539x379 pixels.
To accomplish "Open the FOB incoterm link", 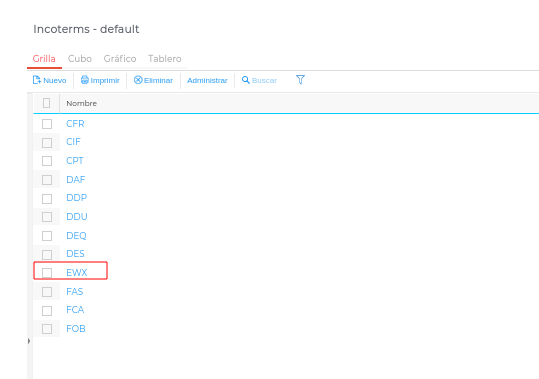I will (x=76, y=329).
